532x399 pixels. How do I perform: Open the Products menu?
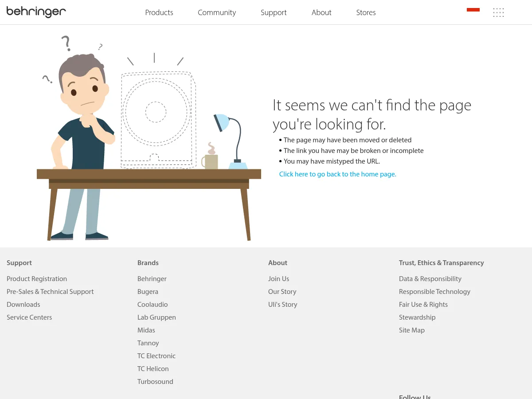coord(159,12)
